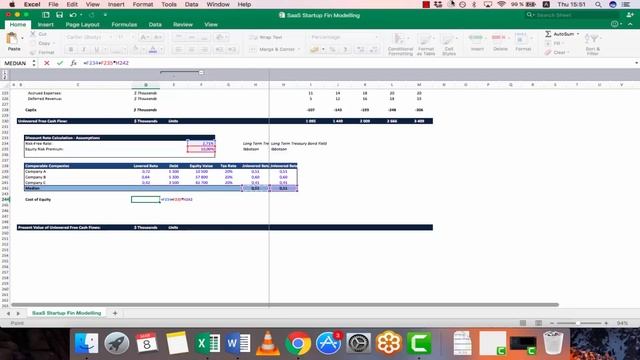Open the font color picker

pos(153,50)
